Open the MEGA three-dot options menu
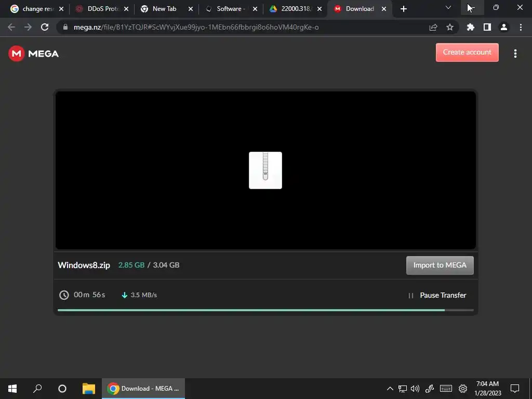Viewport: 532px width, 399px height. click(x=515, y=54)
